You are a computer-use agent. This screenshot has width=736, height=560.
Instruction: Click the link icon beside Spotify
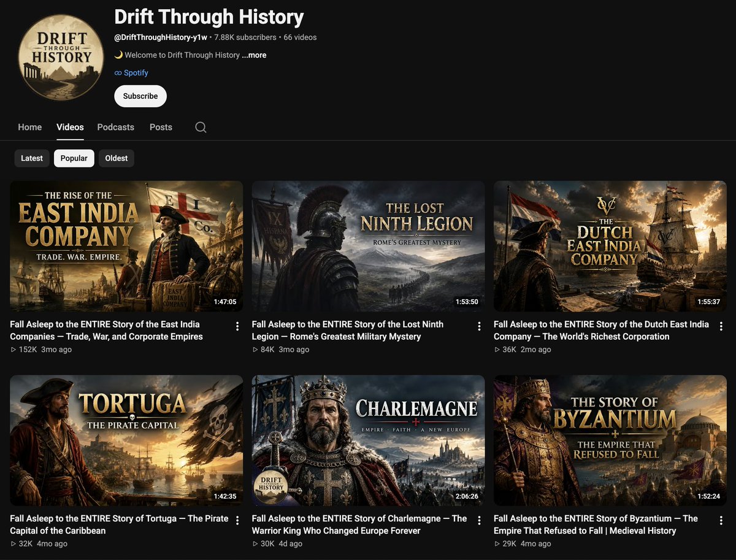(118, 72)
